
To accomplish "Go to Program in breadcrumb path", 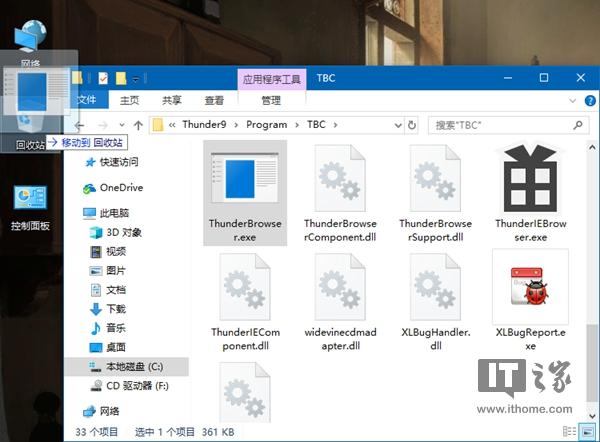I will tap(266, 125).
